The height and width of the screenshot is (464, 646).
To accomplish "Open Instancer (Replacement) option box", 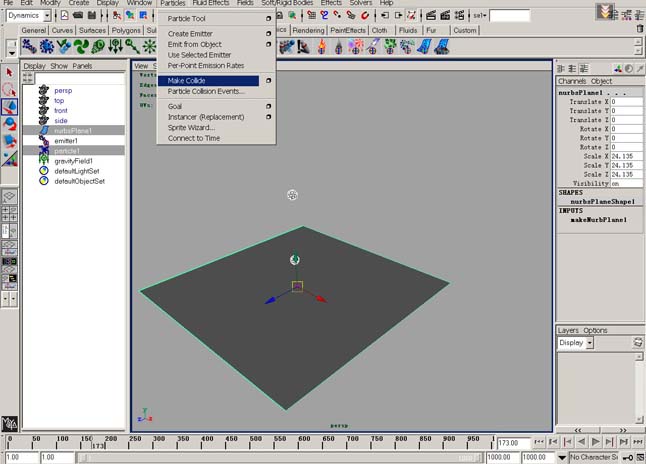I will (x=268, y=117).
